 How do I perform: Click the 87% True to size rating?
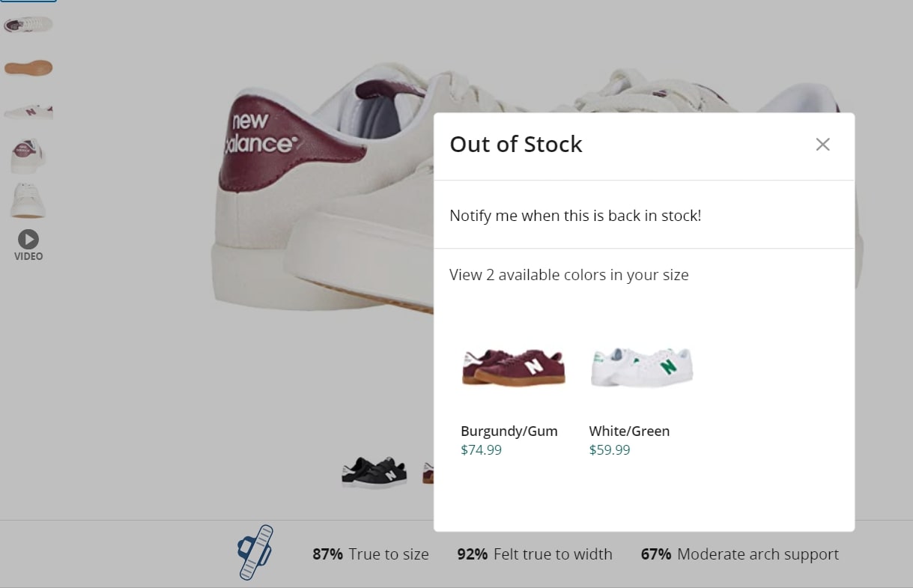pos(371,554)
